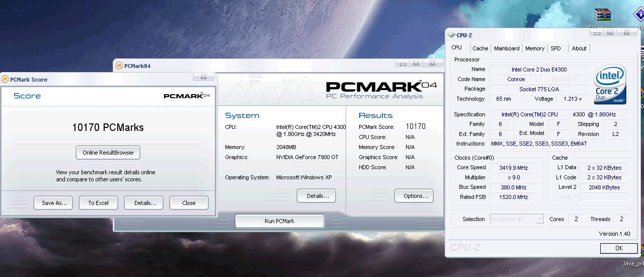Click the PCMark Score value 10170 under Results
The image size is (644, 277).
pos(416,126)
